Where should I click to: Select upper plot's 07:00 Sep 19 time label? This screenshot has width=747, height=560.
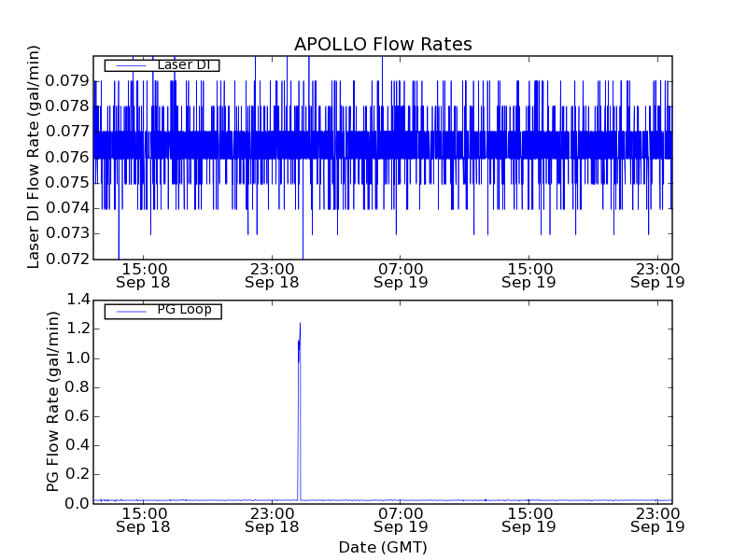[x=401, y=274]
